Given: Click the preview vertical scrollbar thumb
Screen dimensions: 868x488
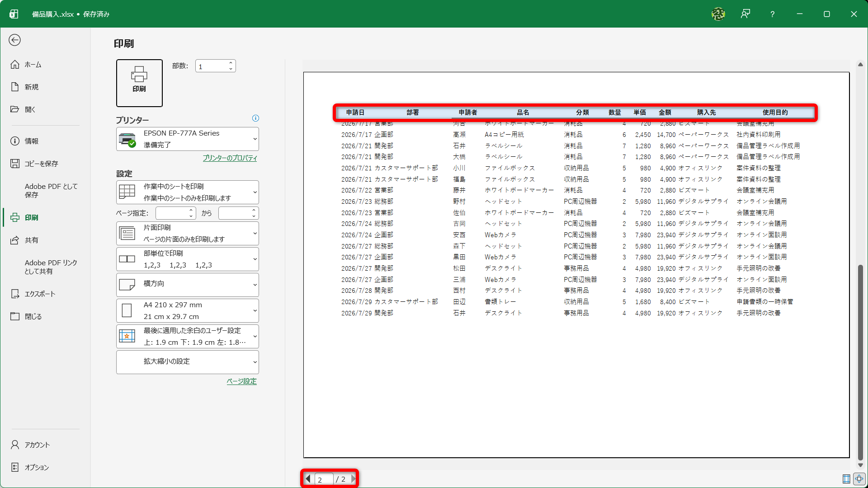Looking at the screenshot, I should (860, 361).
